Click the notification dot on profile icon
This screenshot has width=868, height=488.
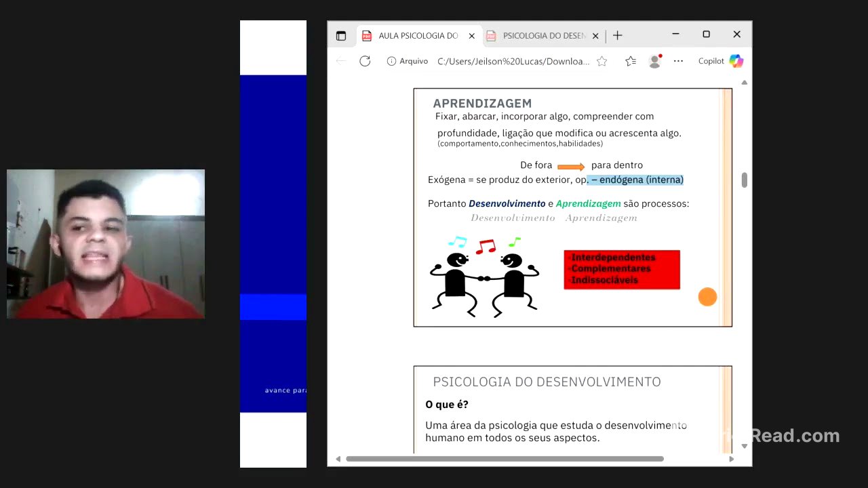(x=659, y=56)
